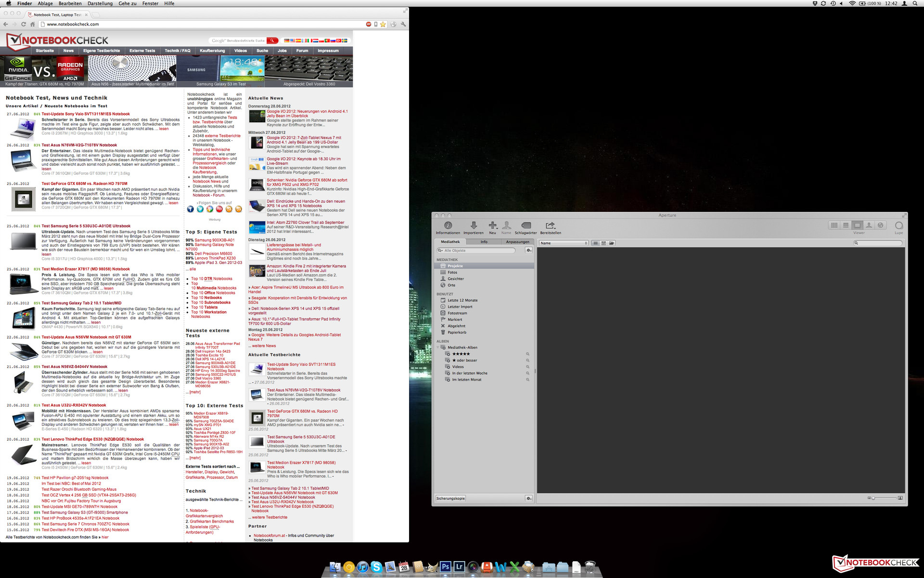Activate the Lupe magnifier tool

pos(898,225)
